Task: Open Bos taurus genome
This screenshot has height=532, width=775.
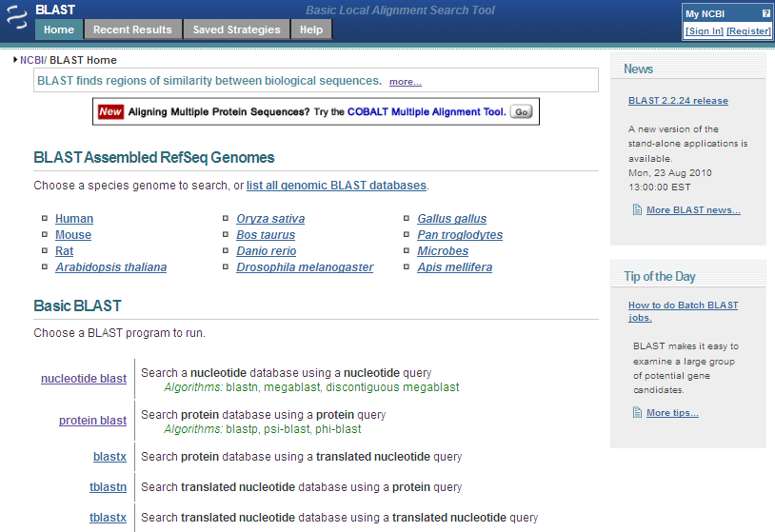Action: 266,235
